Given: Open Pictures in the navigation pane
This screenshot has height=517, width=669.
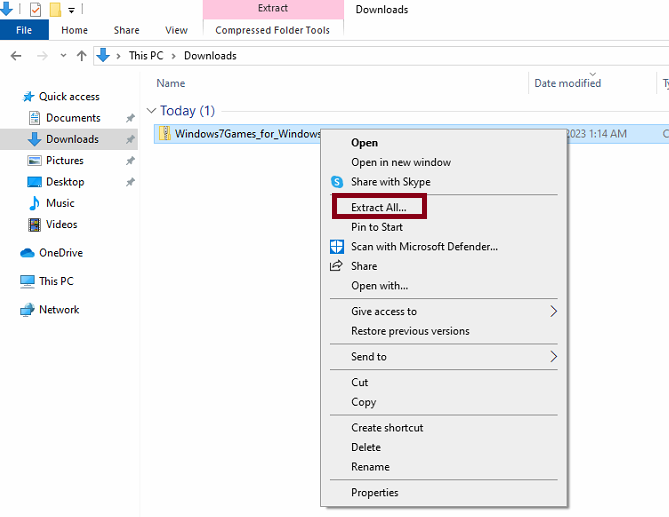Looking at the screenshot, I should pyautogui.click(x=65, y=161).
